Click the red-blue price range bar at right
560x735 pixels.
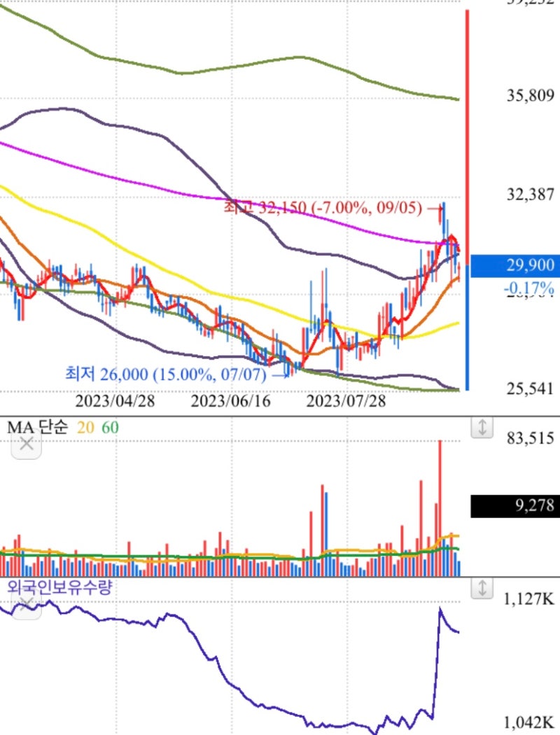(x=467, y=200)
